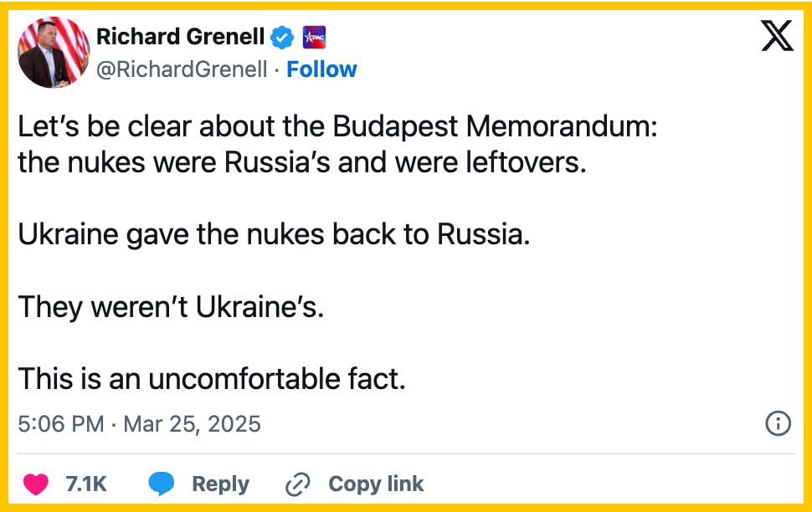The height and width of the screenshot is (512, 812).
Task: Click the chain icon for Copy link
Action: (x=298, y=484)
